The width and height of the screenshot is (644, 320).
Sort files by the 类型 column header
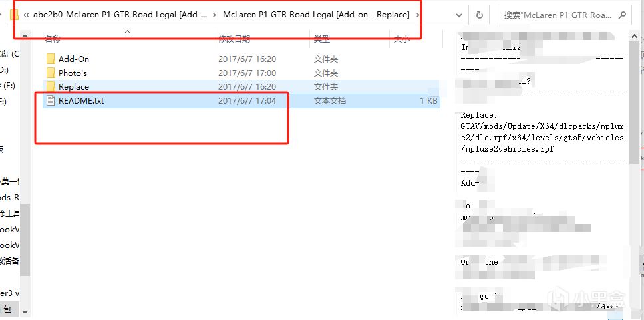point(321,39)
